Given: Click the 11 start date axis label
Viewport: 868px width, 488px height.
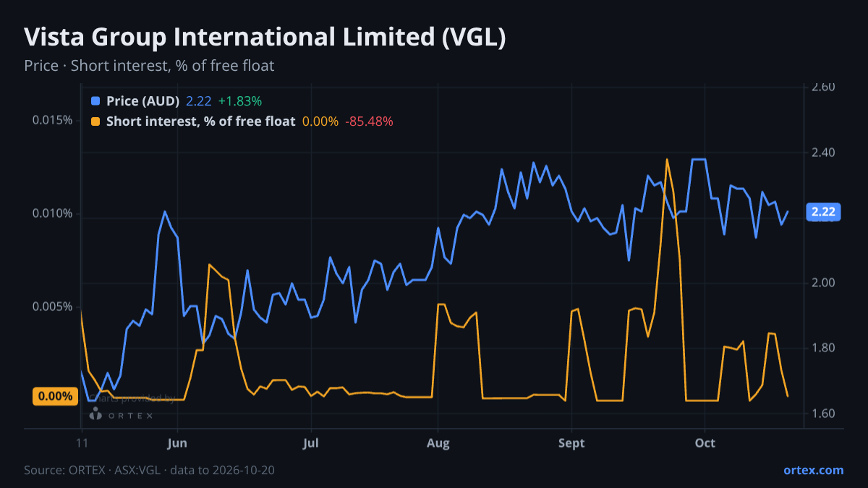Looking at the screenshot, I should (x=82, y=442).
